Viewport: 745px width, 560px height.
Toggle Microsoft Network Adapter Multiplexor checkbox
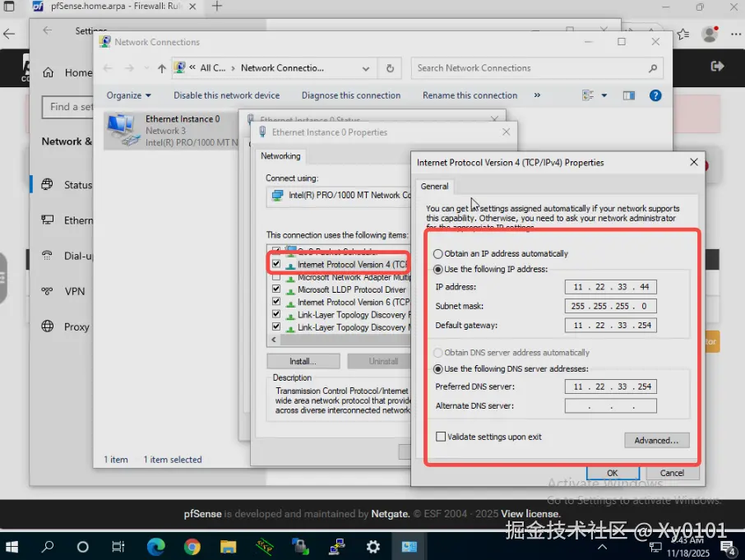tap(276, 276)
